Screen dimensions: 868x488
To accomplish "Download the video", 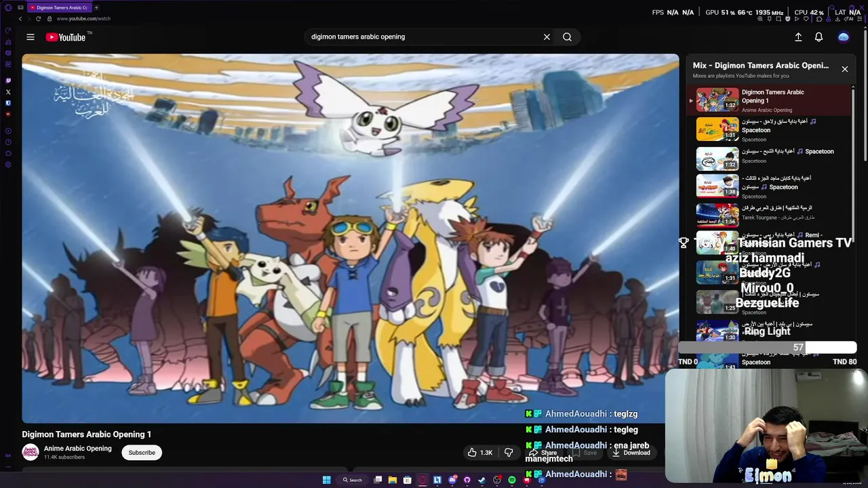I will [x=631, y=453].
